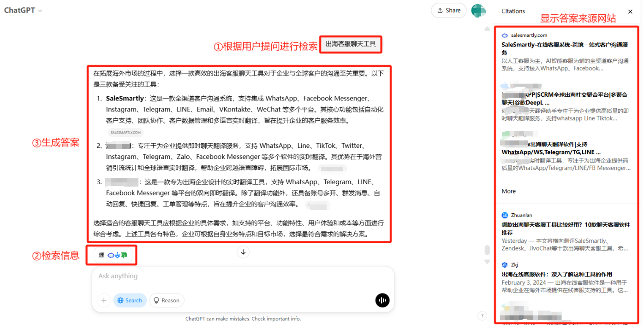Click the plus attach button
The height and width of the screenshot is (328, 644).
click(104, 300)
